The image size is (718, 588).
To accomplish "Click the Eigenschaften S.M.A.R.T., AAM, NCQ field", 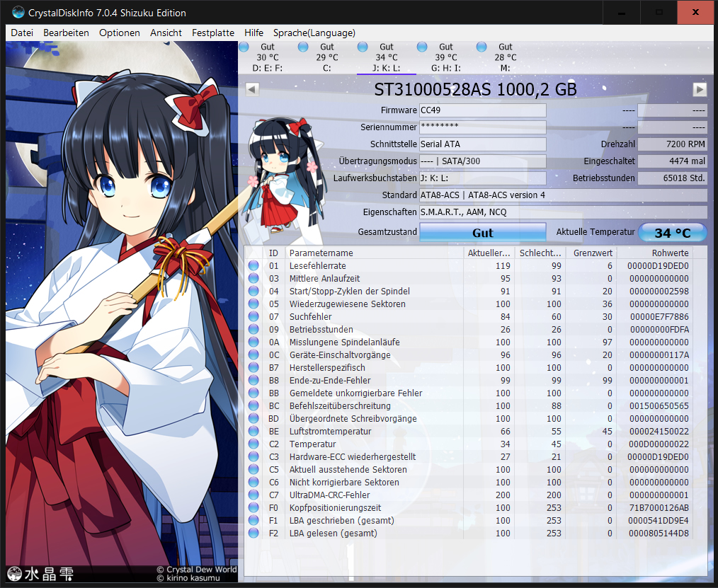I will coord(563,212).
